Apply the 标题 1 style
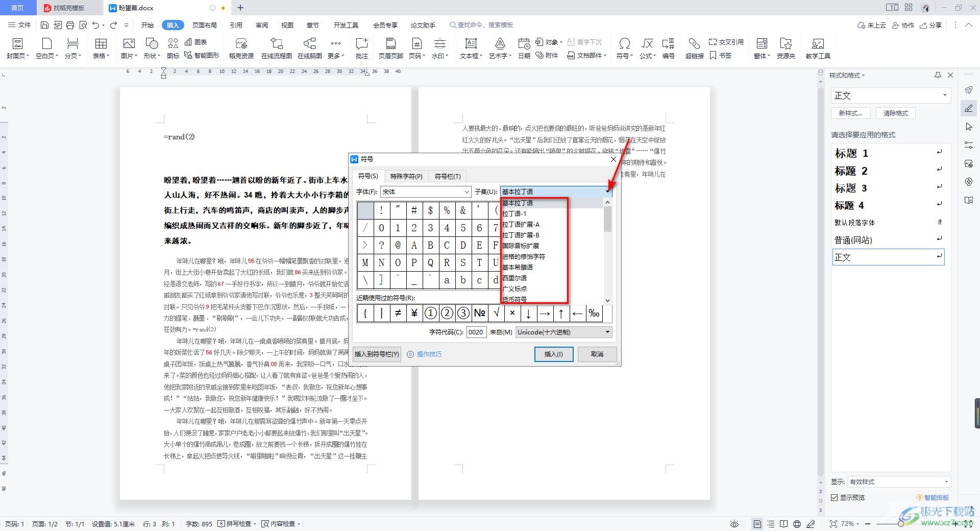Viewport: 980px width, 531px height. 888,153
